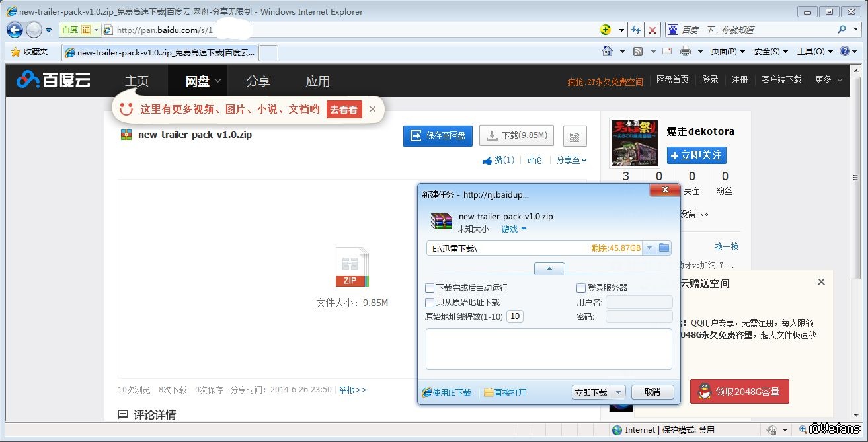This screenshot has height=442, width=868.
Task: Click the refresh icon in address bar
Action: click(636, 30)
